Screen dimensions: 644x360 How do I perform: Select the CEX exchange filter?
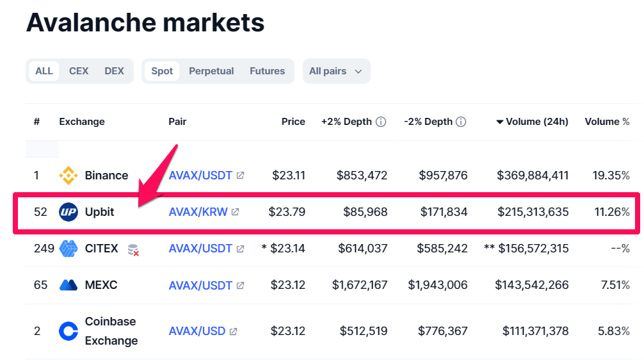pyautogui.click(x=79, y=71)
